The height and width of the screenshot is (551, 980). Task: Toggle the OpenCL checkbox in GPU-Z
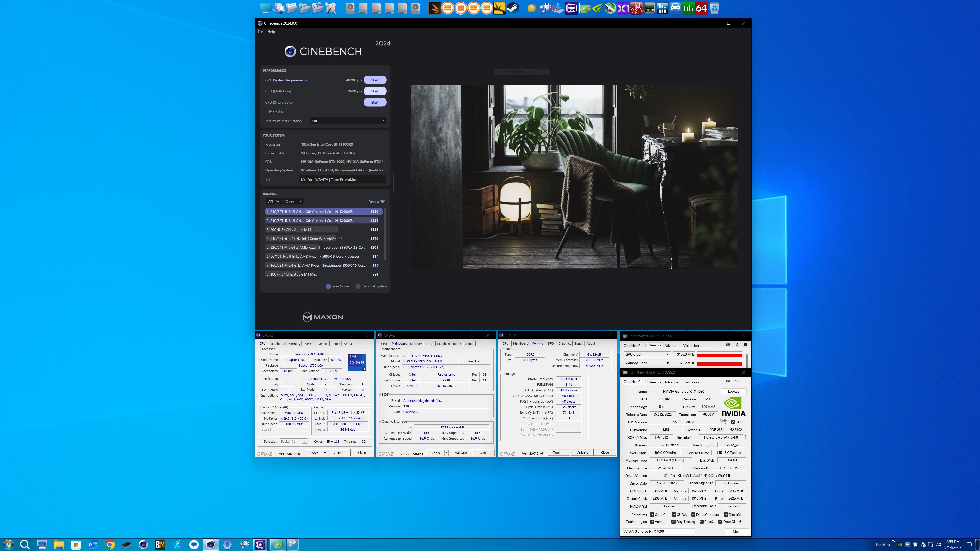point(652,515)
